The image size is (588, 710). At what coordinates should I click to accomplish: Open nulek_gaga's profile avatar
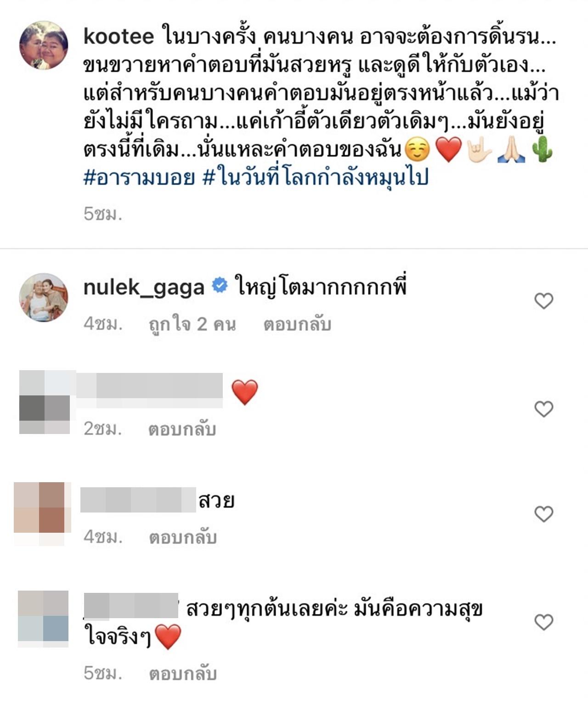coord(44,297)
